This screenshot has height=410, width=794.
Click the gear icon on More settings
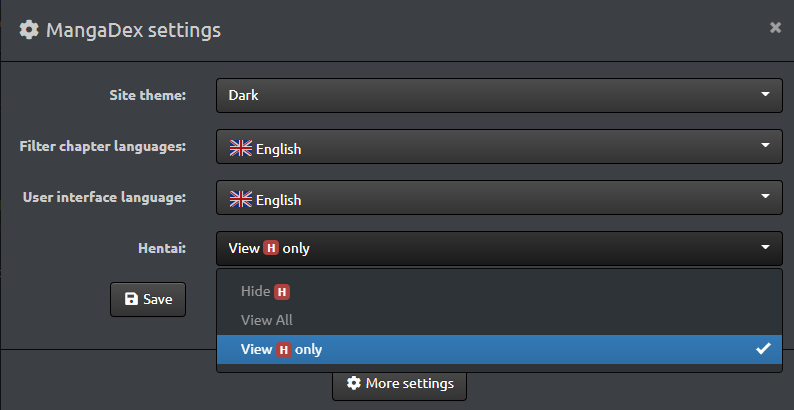tap(353, 383)
